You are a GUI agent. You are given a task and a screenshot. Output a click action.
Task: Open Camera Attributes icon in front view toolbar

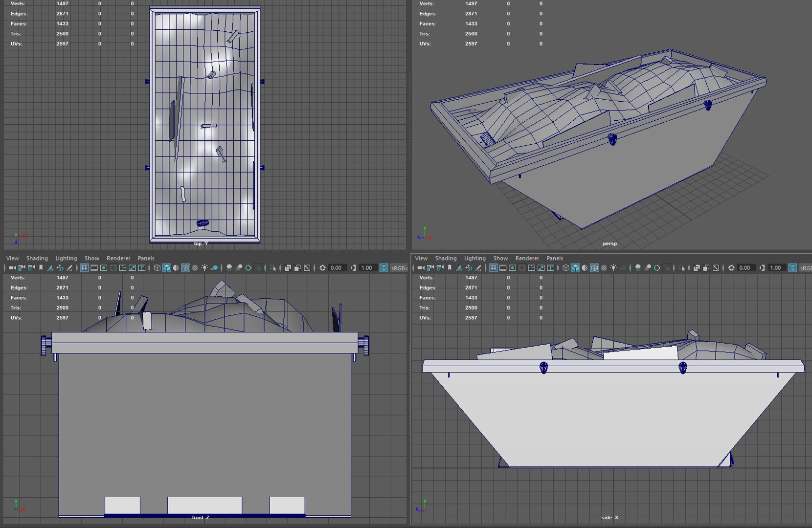31,268
